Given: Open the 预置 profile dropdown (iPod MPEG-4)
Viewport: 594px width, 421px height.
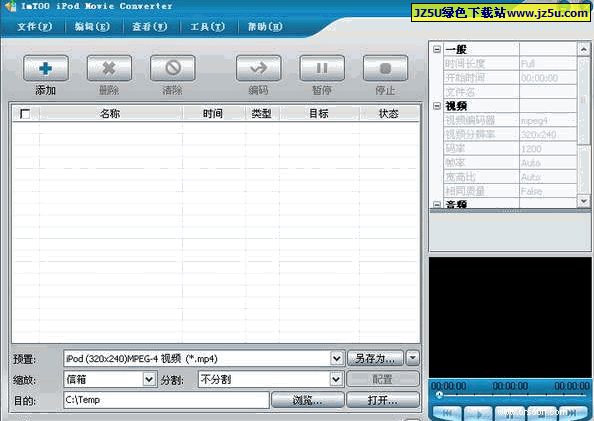Looking at the screenshot, I should click(x=337, y=358).
